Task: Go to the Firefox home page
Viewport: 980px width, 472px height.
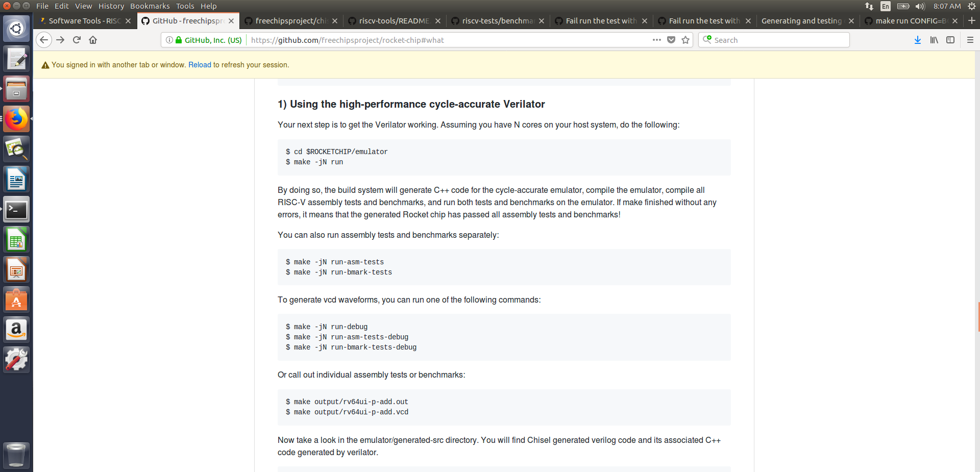Action: [93, 40]
